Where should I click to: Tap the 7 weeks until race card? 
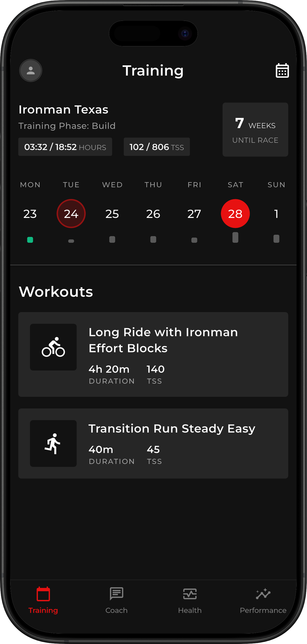click(x=255, y=130)
